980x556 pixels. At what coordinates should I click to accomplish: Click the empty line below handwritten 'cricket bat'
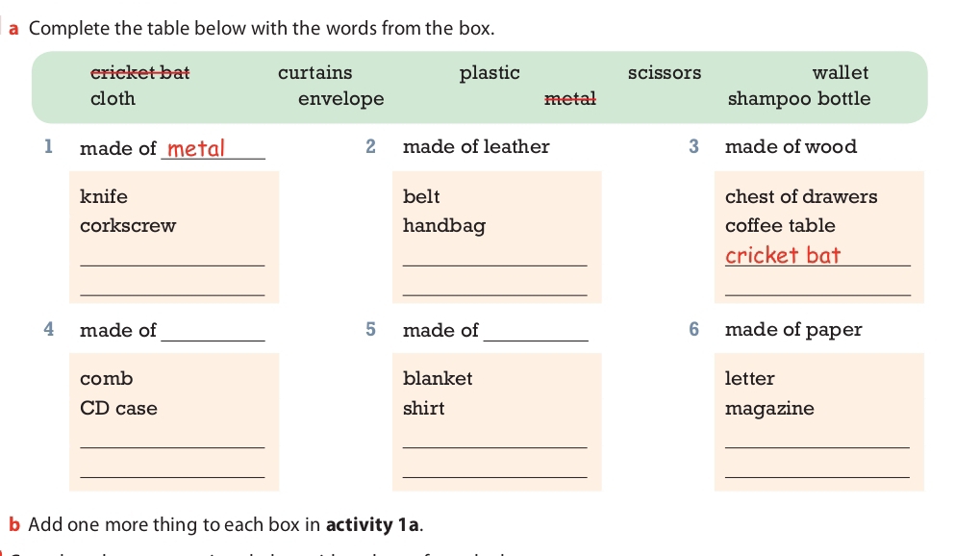[817, 288]
